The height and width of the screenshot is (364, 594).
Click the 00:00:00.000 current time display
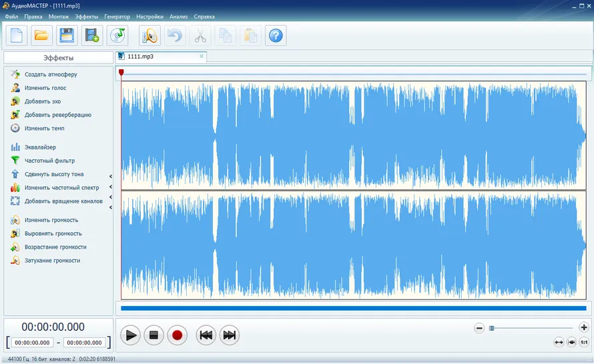coord(53,327)
